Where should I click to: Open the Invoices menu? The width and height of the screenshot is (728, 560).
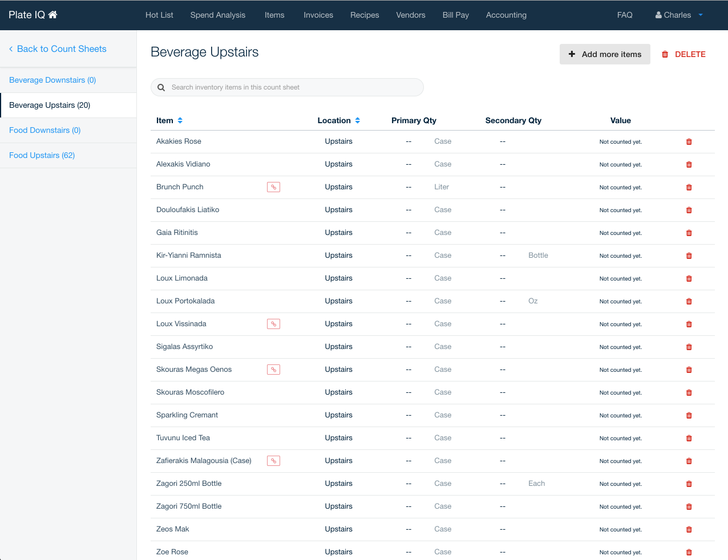tap(318, 15)
